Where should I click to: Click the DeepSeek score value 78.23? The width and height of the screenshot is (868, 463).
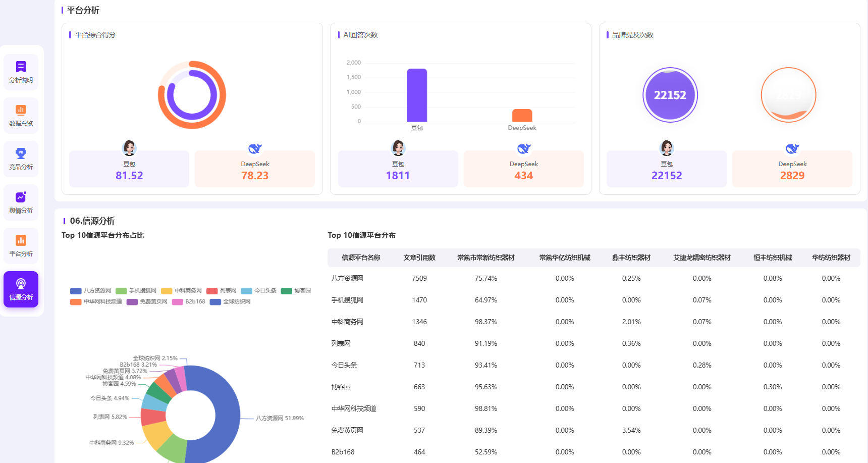point(255,176)
